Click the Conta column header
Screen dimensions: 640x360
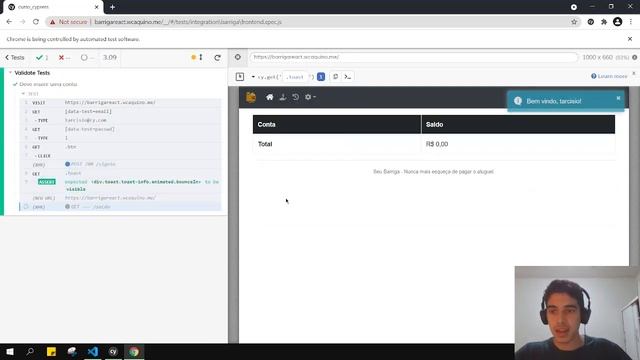coord(337,124)
